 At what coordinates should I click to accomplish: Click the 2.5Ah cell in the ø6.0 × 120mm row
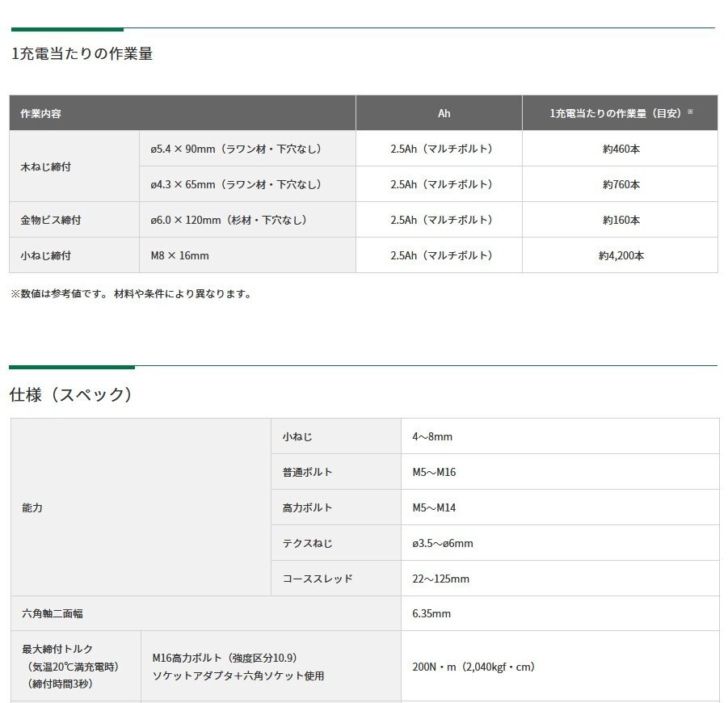(441, 220)
